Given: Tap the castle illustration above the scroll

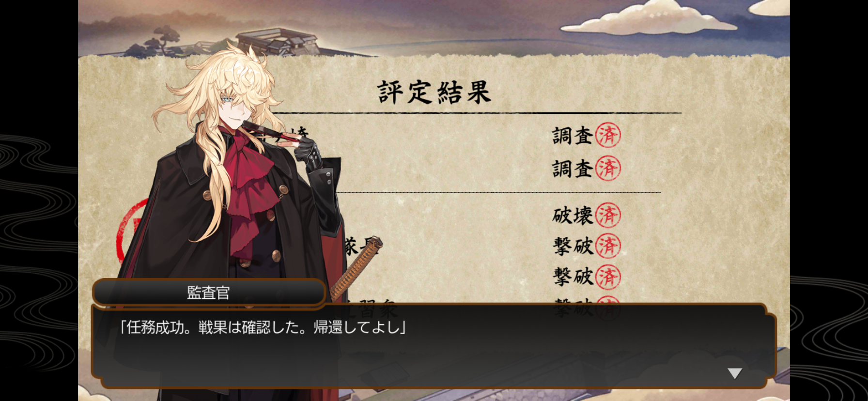Looking at the screenshot, I should click(x=277, y=43).
